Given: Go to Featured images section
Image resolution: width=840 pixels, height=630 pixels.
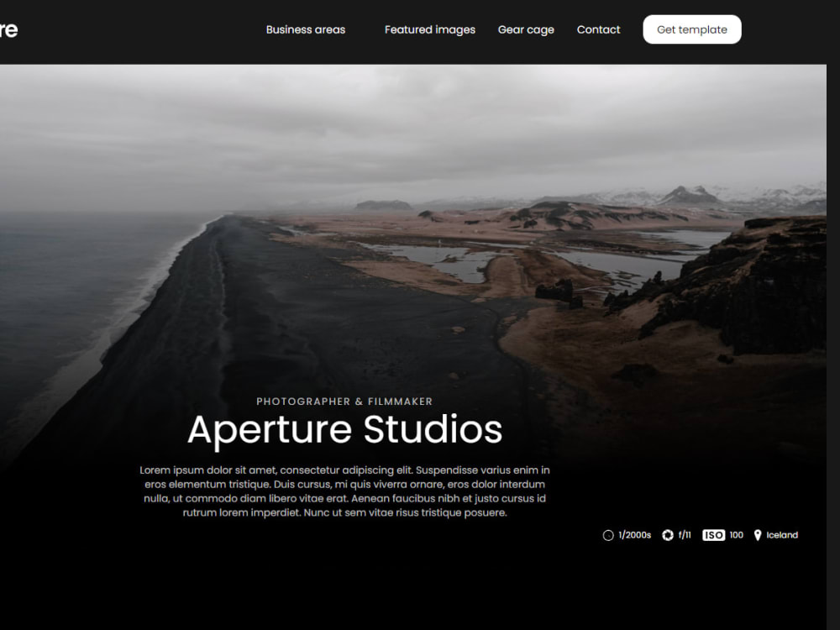Looking at the screenshot, I should click(429, 30).
